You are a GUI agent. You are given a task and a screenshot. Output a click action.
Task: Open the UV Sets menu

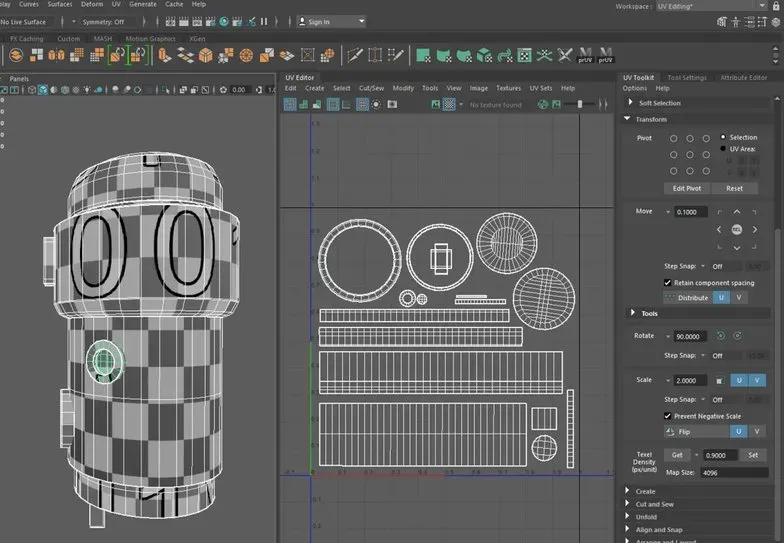pyautogui.click(x=541, y=88)
